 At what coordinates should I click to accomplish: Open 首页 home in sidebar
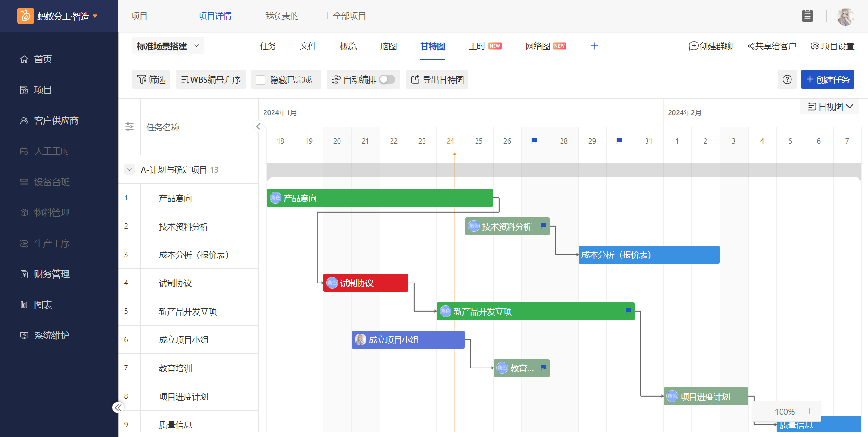[x=43, y=59]
